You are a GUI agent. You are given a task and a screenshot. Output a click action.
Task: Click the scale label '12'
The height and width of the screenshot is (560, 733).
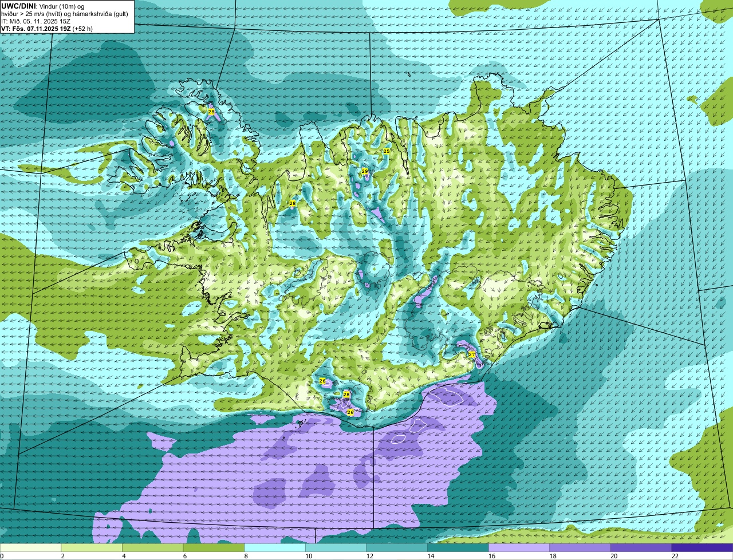point(370,556)
